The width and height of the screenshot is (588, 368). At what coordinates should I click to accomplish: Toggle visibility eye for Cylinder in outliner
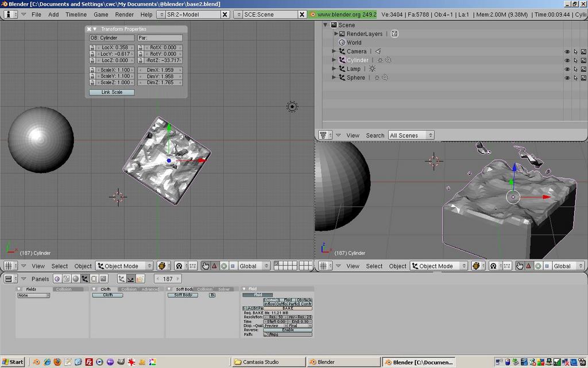567,60
